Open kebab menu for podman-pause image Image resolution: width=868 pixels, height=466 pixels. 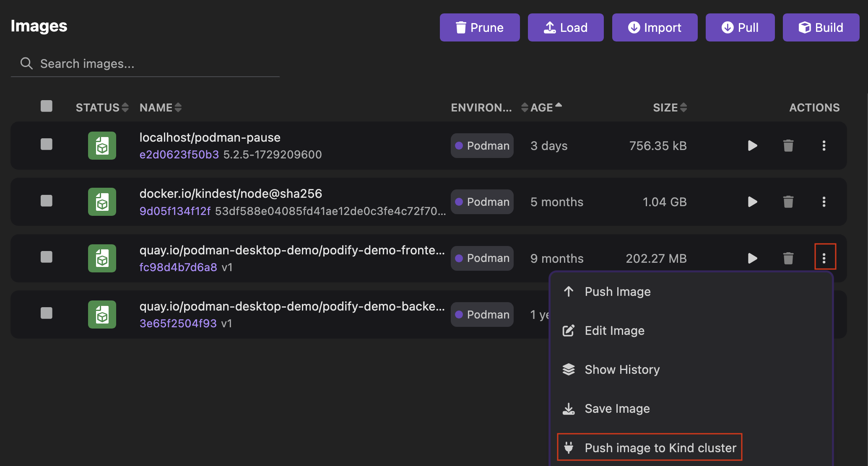(824, 145)
